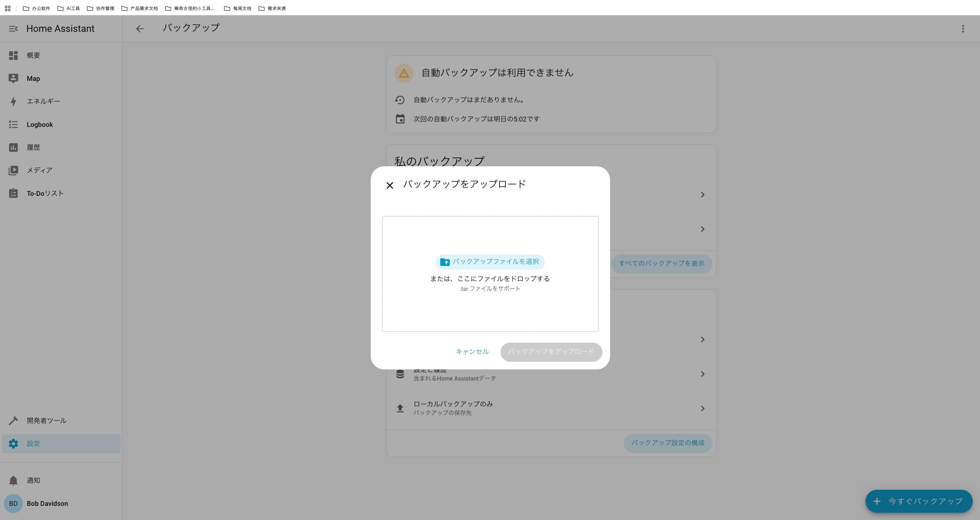Click the calendar icon for next backup

pyautogui.click(x=400, y=119)
